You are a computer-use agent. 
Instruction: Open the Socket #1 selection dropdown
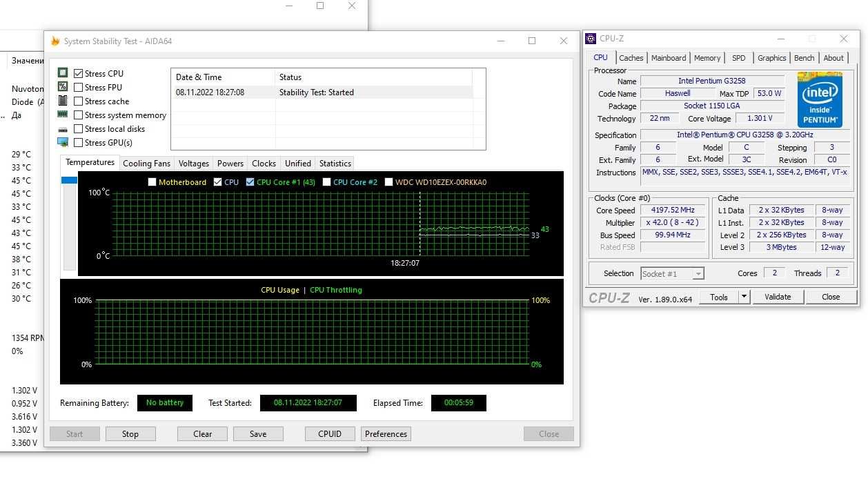(673, 274)
